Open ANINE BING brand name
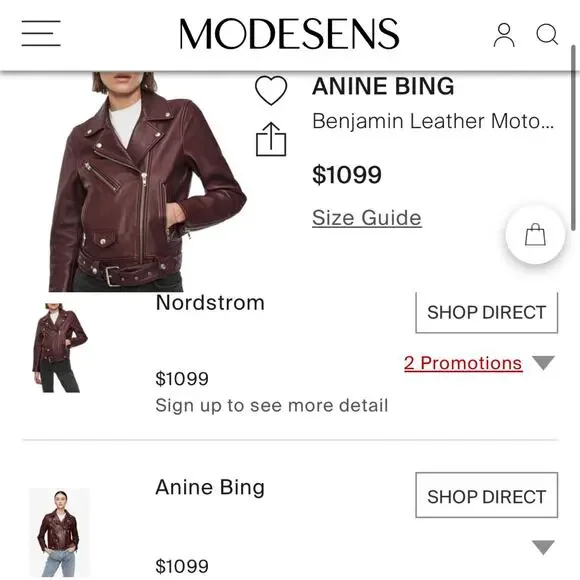 383,86
